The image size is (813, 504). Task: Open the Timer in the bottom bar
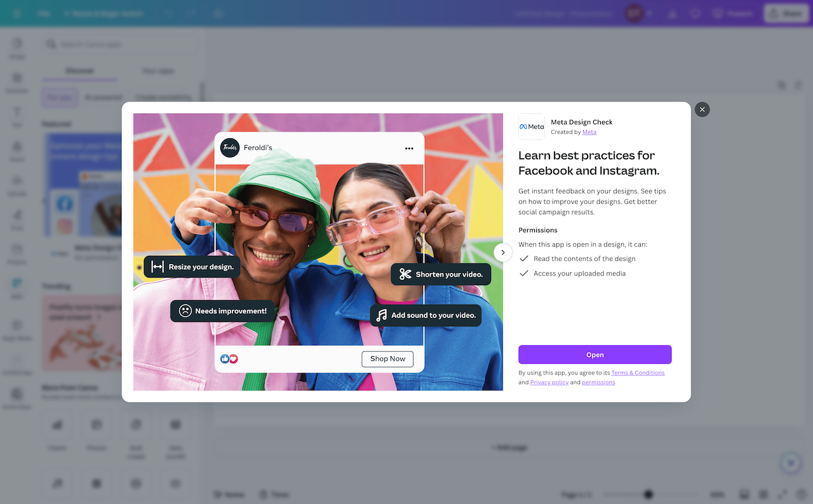click(x=274, y=494)
